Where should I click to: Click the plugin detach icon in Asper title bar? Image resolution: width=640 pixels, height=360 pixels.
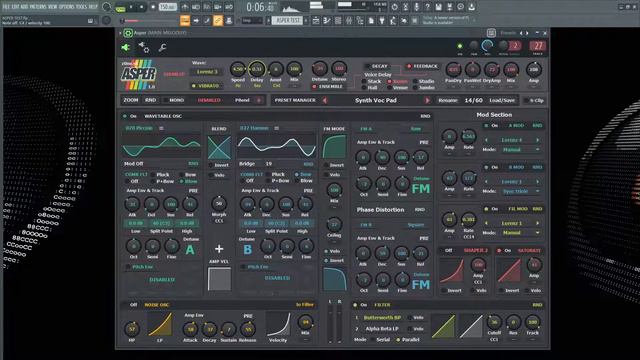point(491,33)
